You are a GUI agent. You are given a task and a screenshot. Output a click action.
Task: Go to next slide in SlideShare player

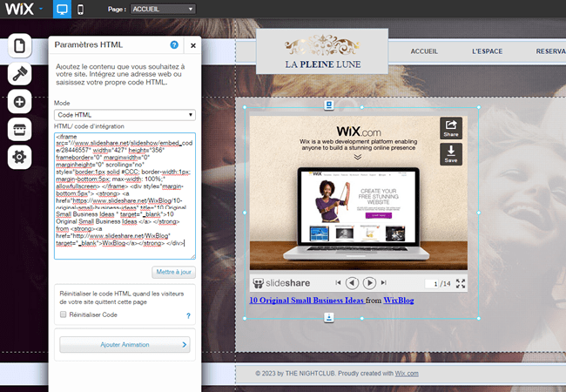click(369, 282)
